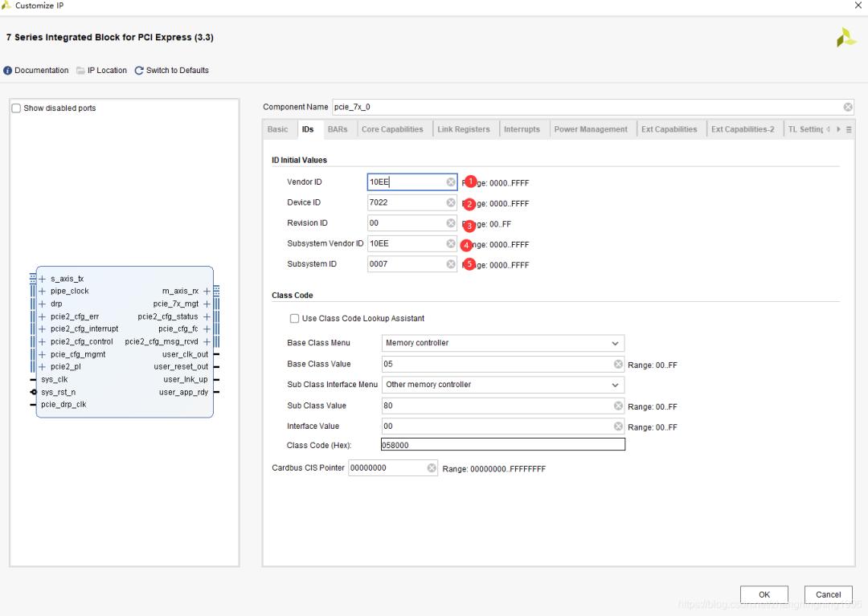Clear the Cardbus CIS Pointer value

click(x=432, y=468)
